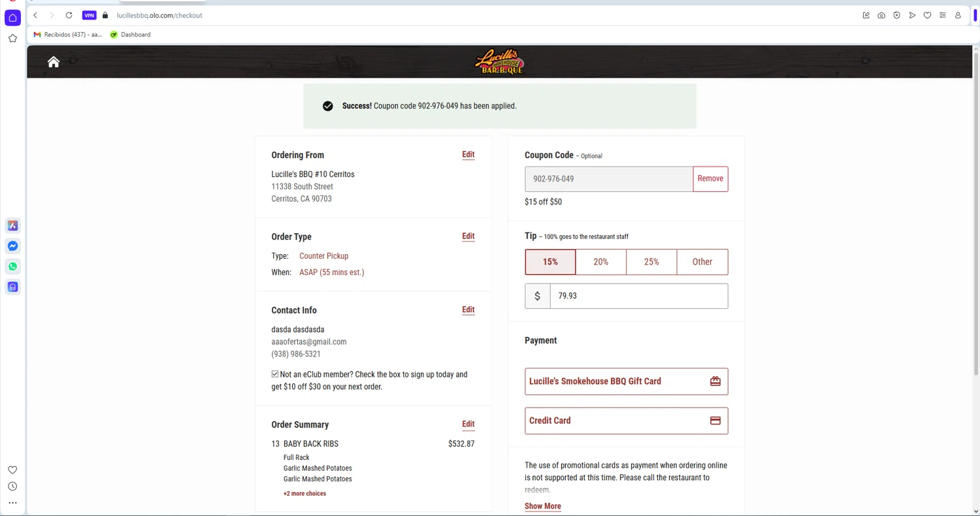Pay with Lucille's Smokehouse BBQ Gift Card
This screenshot has width=980, height=516.
point(627,381)
